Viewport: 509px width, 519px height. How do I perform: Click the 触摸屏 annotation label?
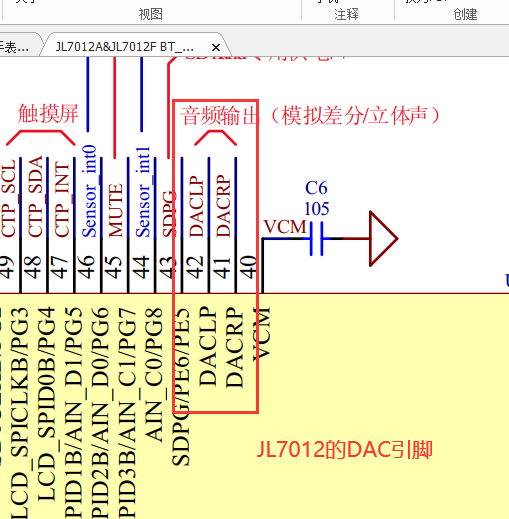[48, 113]
